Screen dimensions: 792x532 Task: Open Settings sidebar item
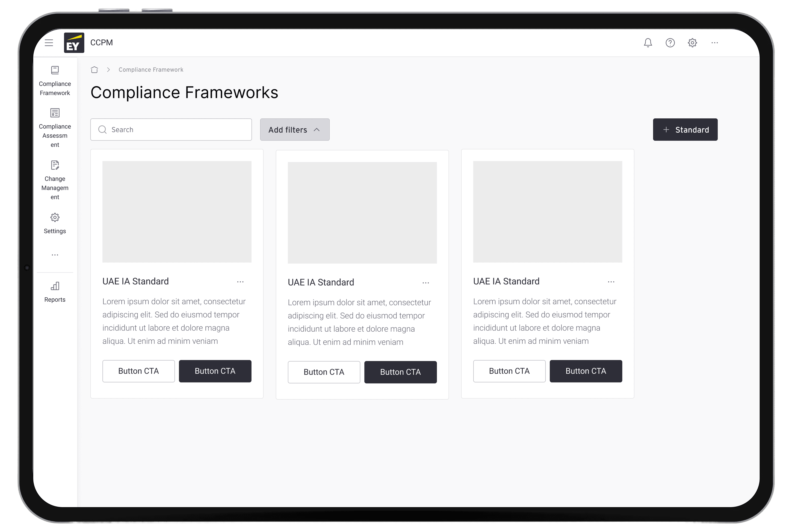(55, 223)
